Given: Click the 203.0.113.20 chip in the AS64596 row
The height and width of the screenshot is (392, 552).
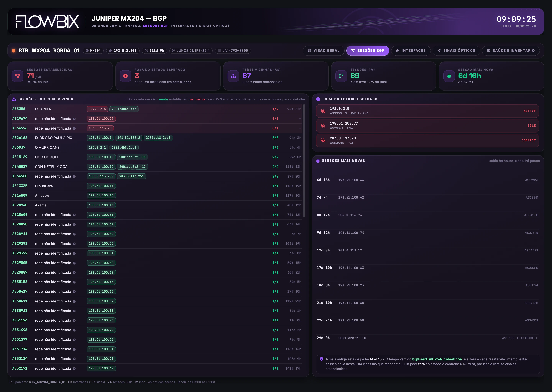Looking at the screenshot, I should pos(100,128).
